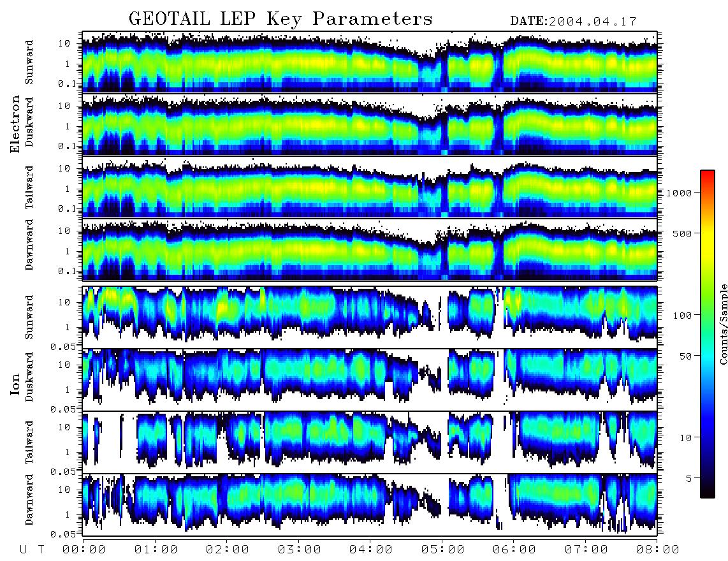Click the 08:00 time tick label
728x561 pixels.
657,550
